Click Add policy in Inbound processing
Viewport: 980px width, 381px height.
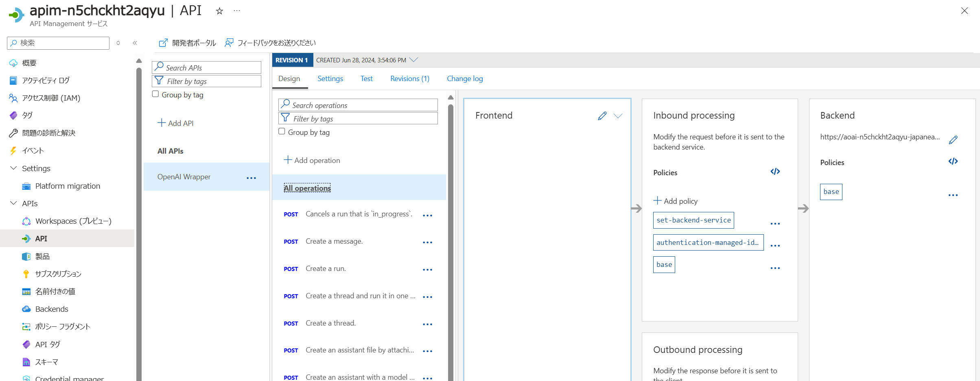point(676,201)
